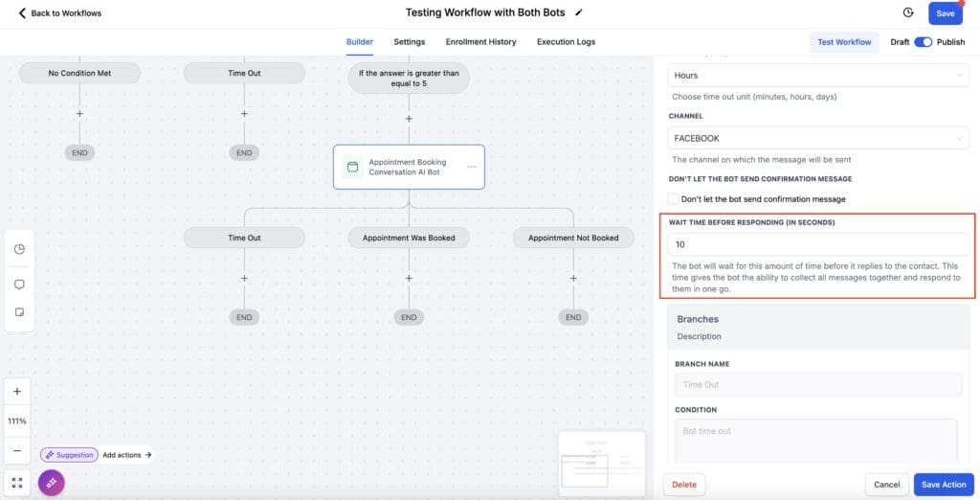
Task: Add a sticky note from sidebar
Action: point(19,313)
